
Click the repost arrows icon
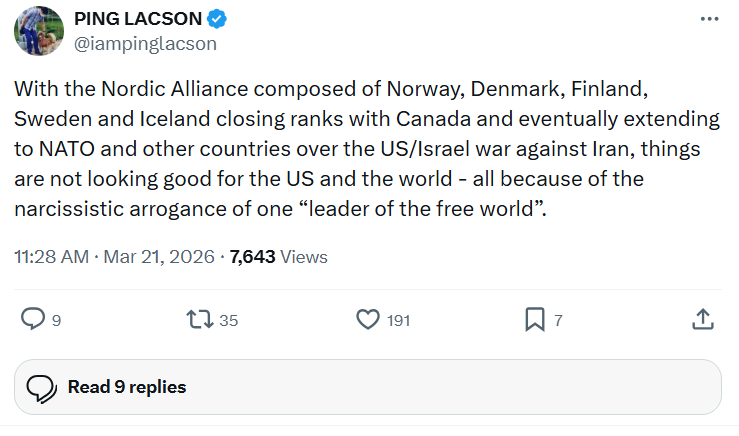pos(199,319)
